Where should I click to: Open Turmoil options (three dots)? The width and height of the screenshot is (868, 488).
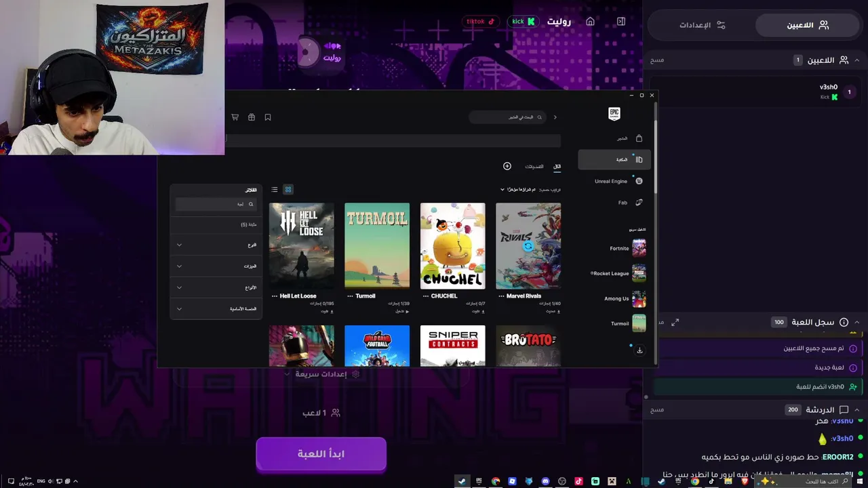(x=350, y=296)
